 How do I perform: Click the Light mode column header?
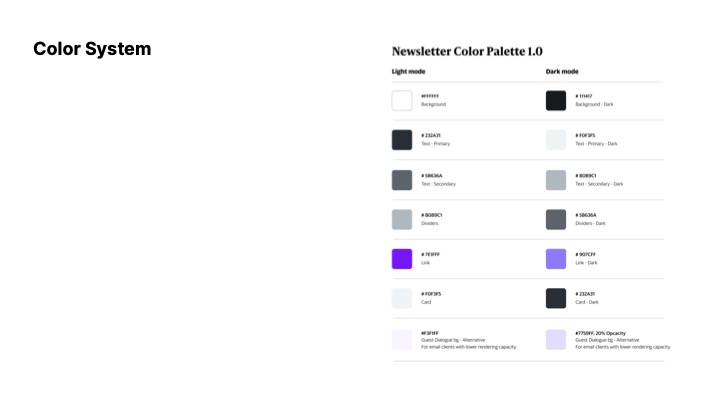click(x=408, y=72)
